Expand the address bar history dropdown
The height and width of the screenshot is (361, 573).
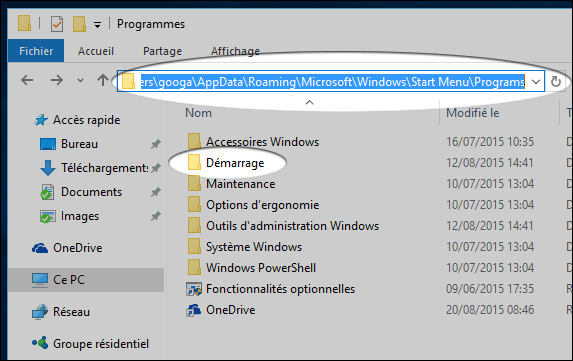tap(536, 81)
